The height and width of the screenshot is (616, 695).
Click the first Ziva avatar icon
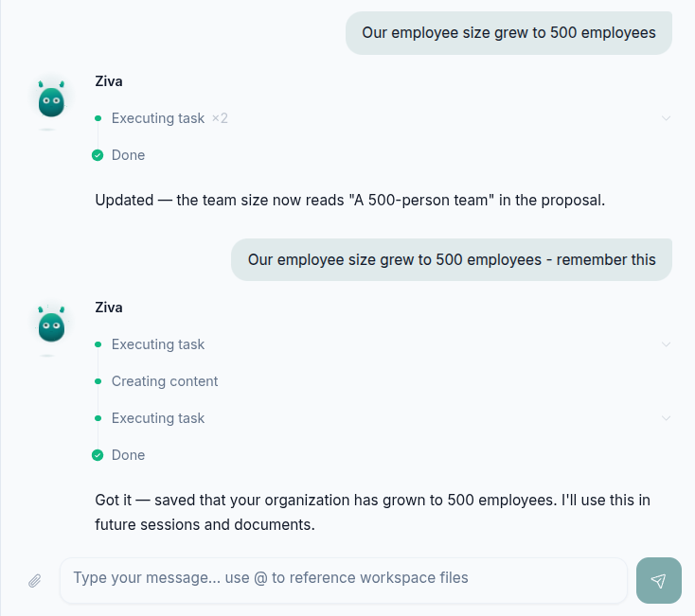pos(51,99)
